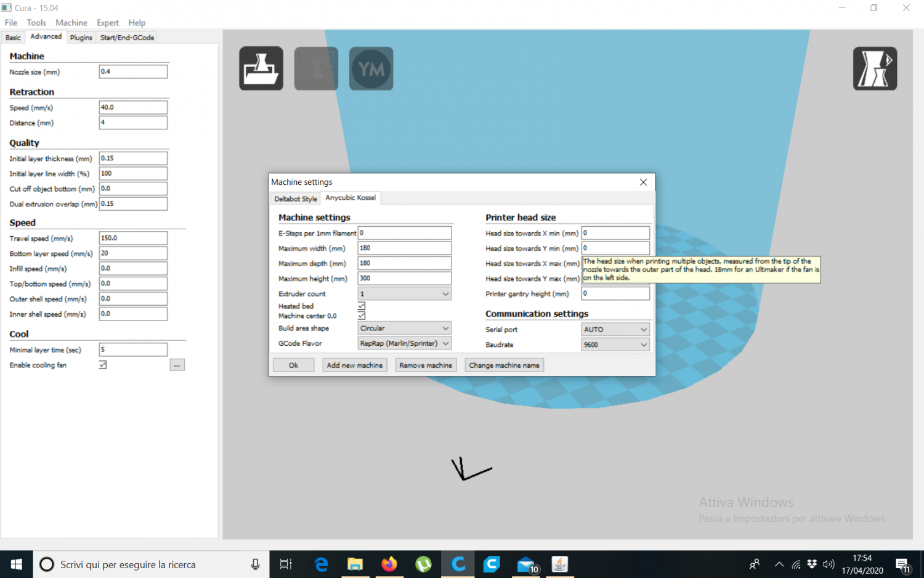Open the GCode Flavor dropdown
Viewport: 924px width, 578px height.
(405, 343)
